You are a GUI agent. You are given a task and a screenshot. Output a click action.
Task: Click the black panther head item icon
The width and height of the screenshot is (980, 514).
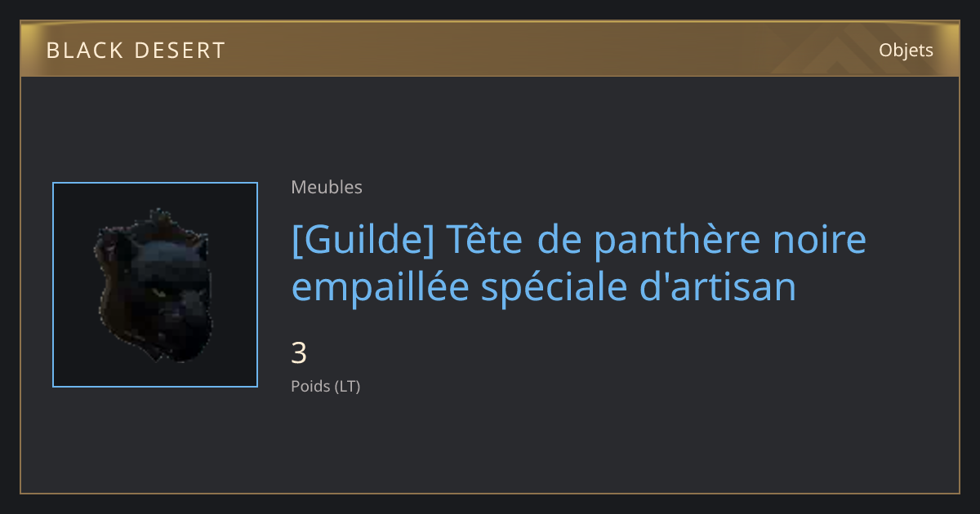coord(155,285)
